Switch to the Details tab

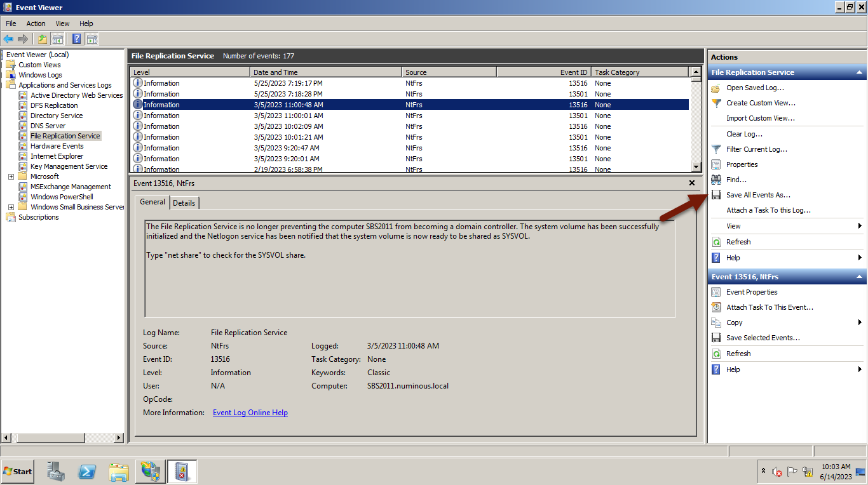pyautogui.click(x=184, y=203)
